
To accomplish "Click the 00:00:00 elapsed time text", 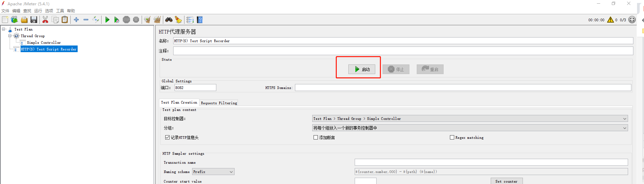I will pyautogui.click(x=597, y=20).
